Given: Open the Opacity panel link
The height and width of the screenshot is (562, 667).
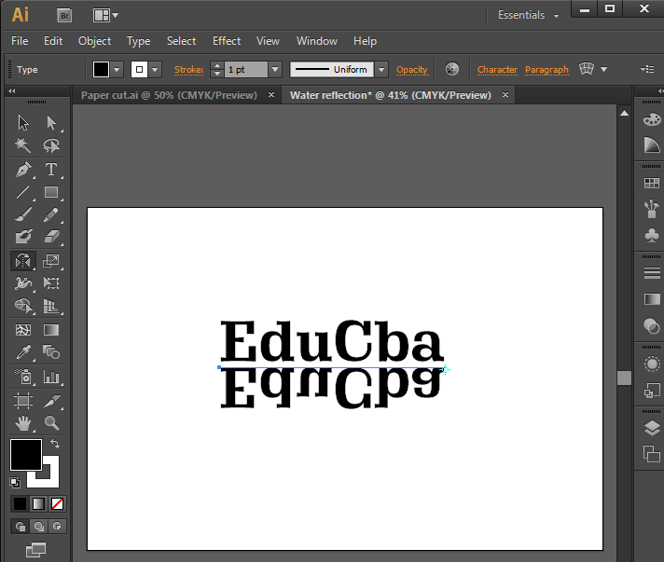Looking at the screenshot, I should pos(412,70).
